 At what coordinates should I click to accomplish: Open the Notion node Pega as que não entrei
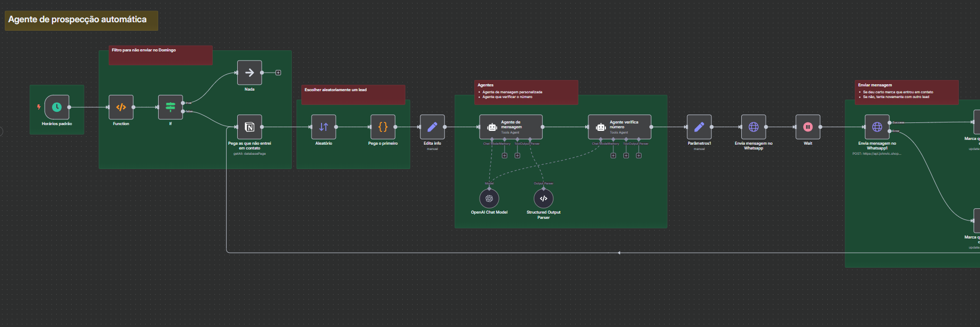(249, 127)
